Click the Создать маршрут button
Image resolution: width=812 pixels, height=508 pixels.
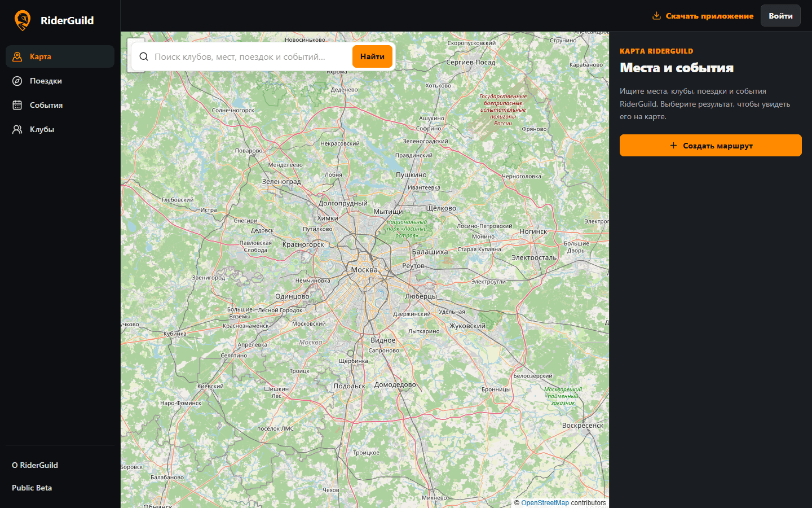(x=710, y=146)
